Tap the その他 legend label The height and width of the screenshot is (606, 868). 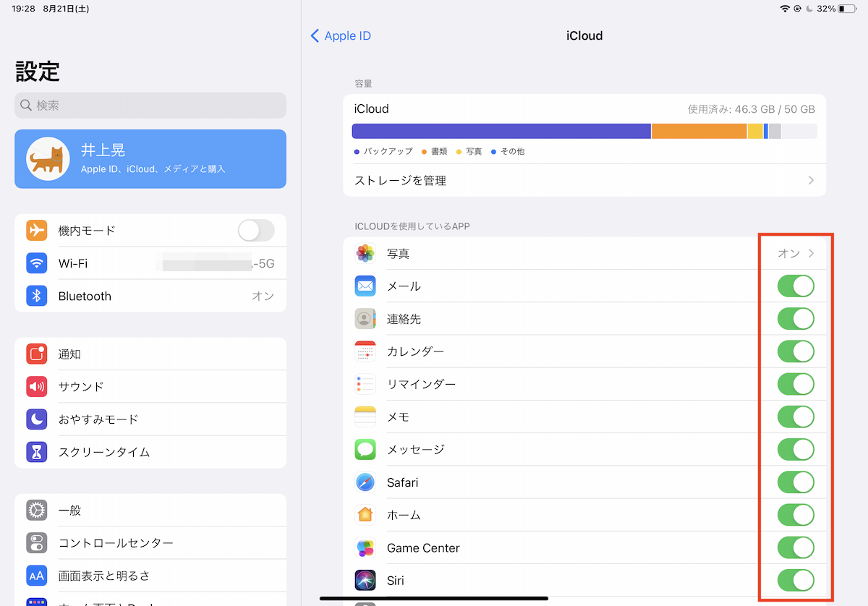[512, 152]
